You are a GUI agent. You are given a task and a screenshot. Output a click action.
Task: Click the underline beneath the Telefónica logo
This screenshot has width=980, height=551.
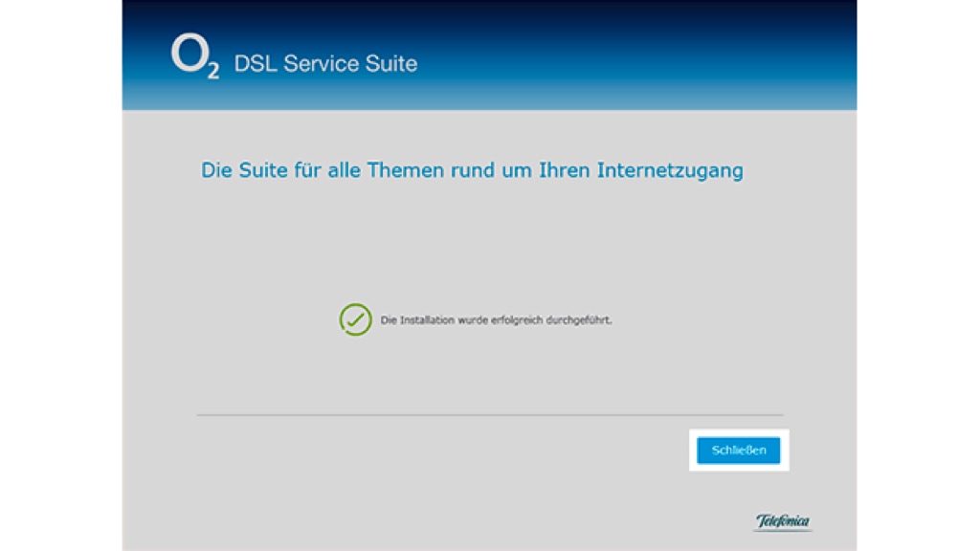pyautogui.click(x=781, y=528)
